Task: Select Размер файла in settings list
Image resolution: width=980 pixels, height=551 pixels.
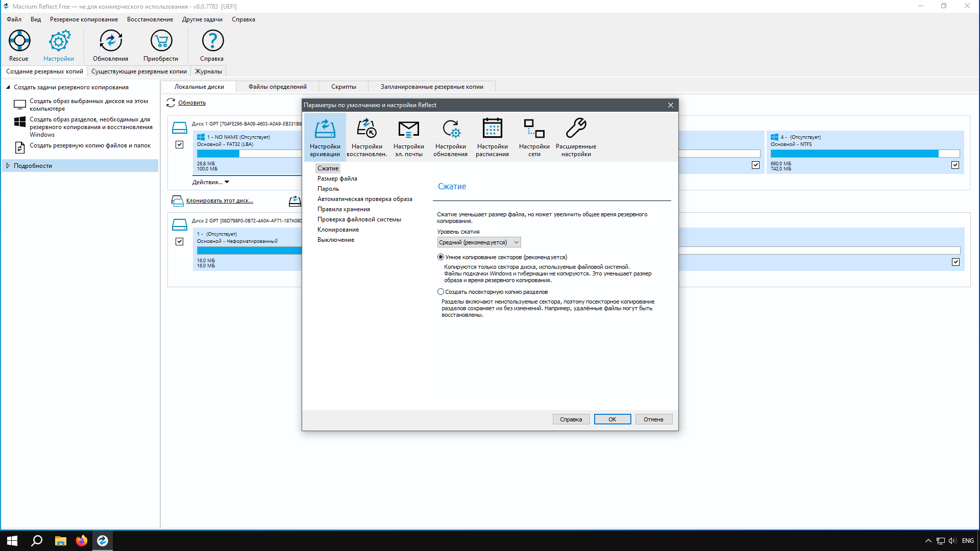Action: [337, 179]
